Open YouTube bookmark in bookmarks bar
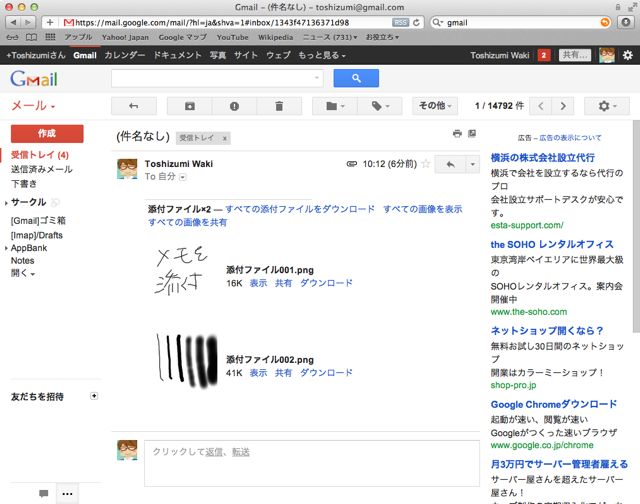 (232, 37)
